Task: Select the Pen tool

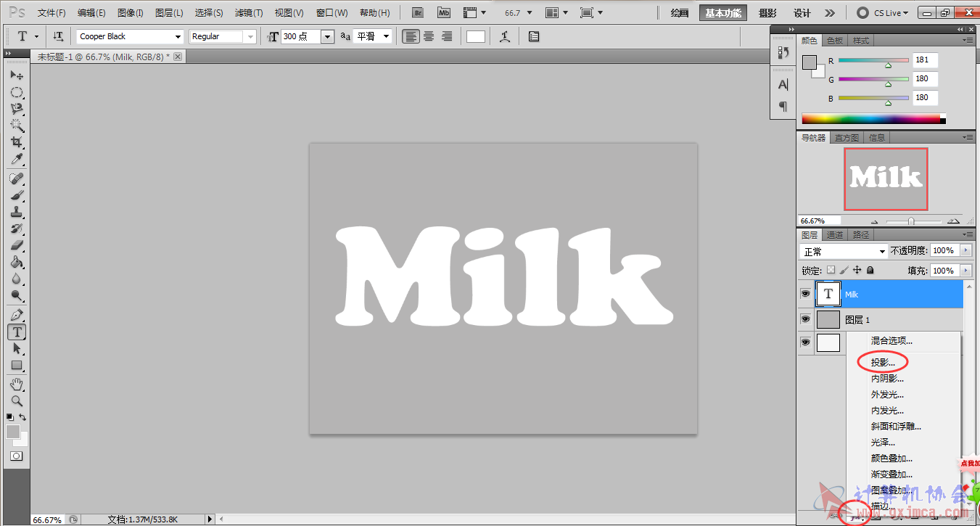Action: [17, 315]
